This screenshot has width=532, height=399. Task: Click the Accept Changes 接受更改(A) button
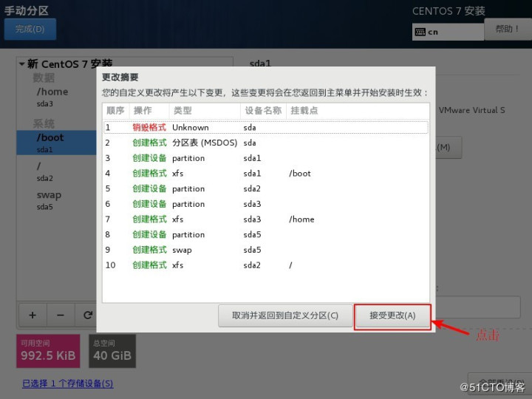(392, 316)
